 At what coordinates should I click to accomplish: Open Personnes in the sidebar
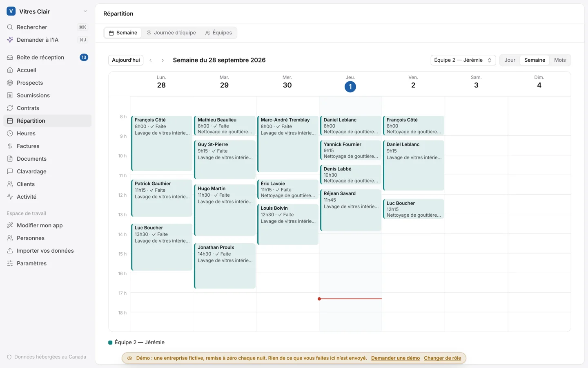click(47, 238)
